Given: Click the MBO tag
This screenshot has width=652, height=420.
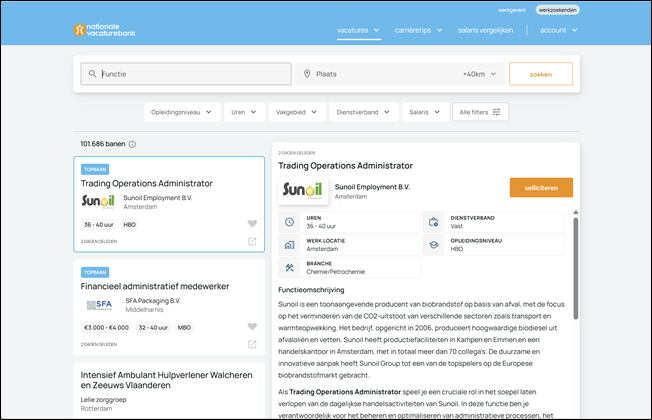Looking at the screenshot, I should (184, 328).
